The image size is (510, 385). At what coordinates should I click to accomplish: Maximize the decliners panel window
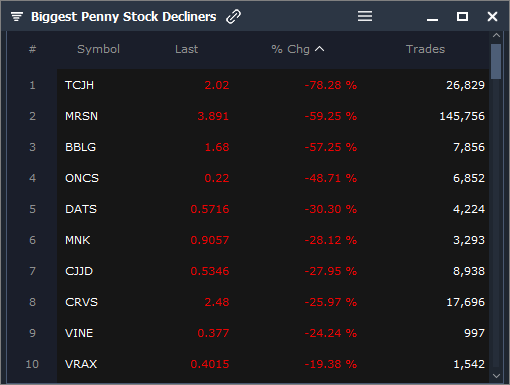tap(462, 16)
